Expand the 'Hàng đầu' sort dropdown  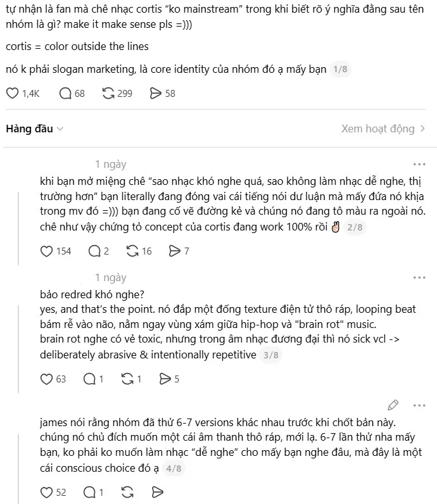[x=35, y=129]
